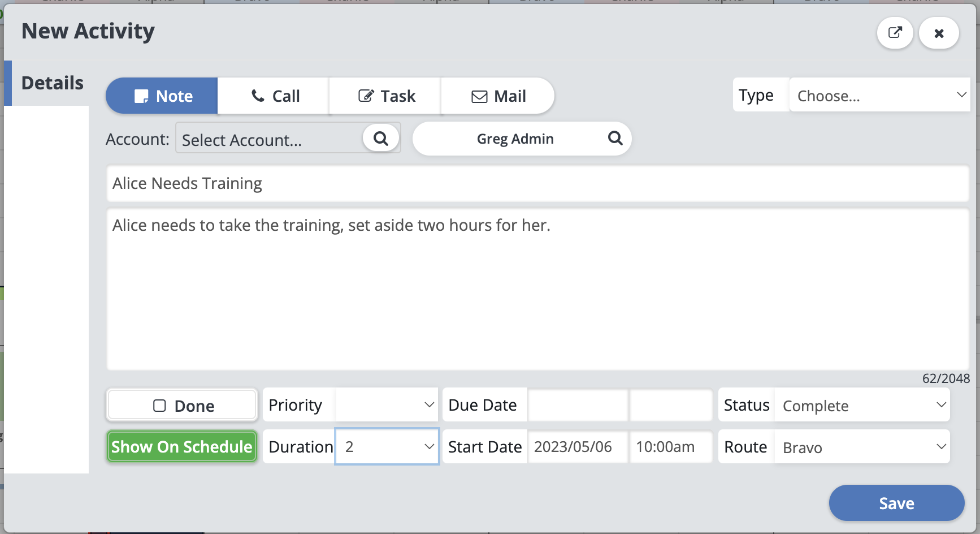Screen dimensions: 980x534
Task: Change the Status dropdown from Complete
Action: (x=862, y=406)
